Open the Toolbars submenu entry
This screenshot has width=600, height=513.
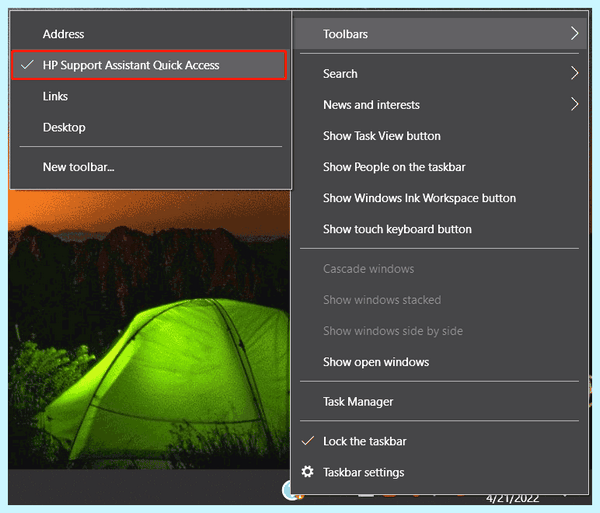pos(440,34)
